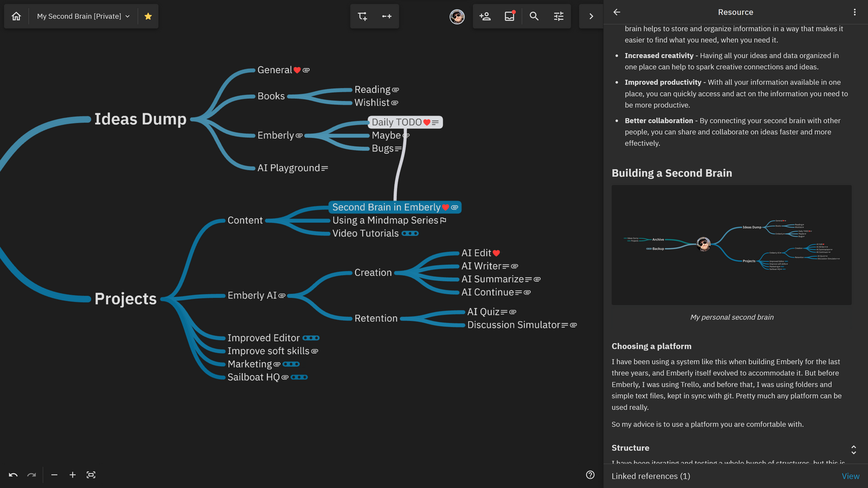The width and height of the screenshot is (868, 488).
Task: Click the heart icon on General node
Action: click(x=297, y=70)
